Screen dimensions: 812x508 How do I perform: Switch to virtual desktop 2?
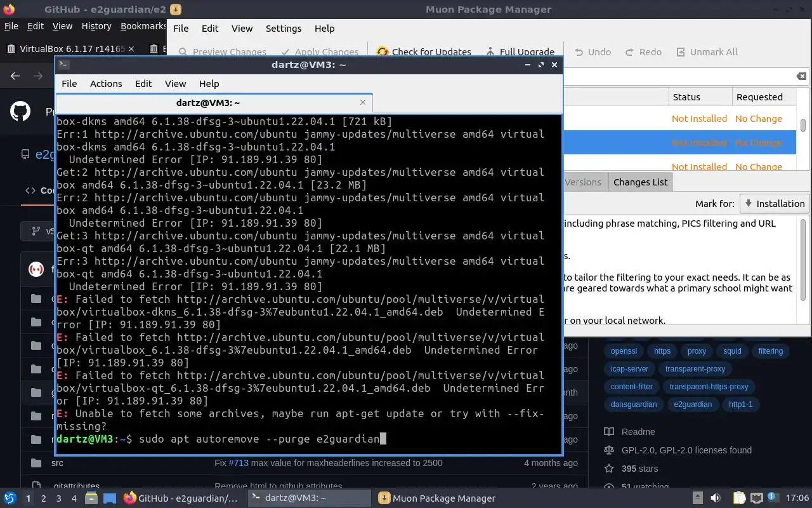(x=44, y=498)
